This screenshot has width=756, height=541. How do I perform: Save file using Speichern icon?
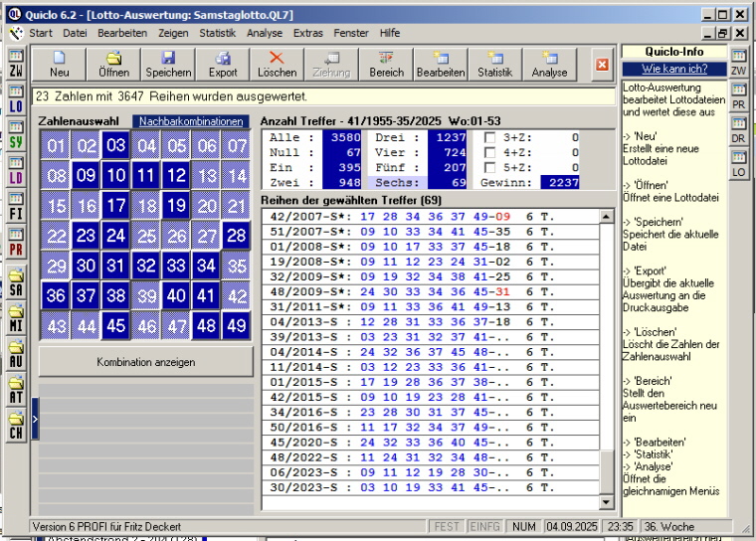(x=168, y=64)
